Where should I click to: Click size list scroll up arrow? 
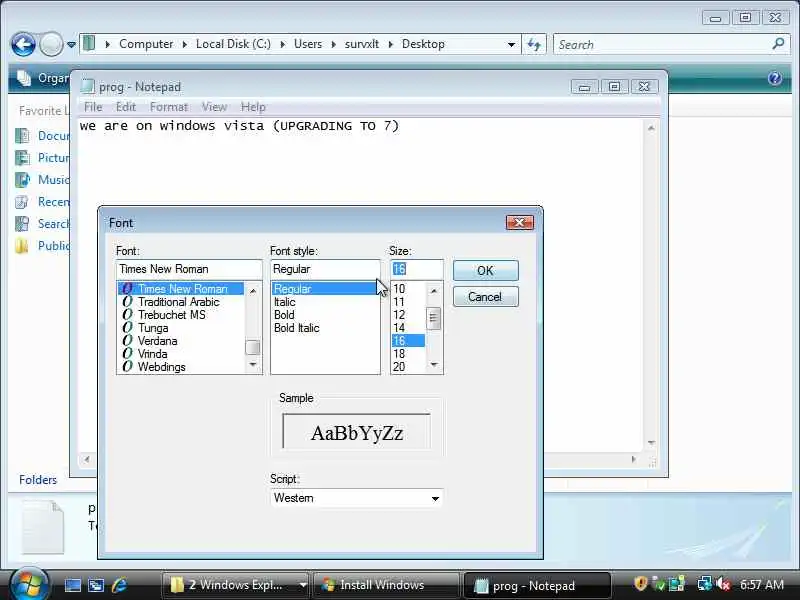[x=434, y=290]
